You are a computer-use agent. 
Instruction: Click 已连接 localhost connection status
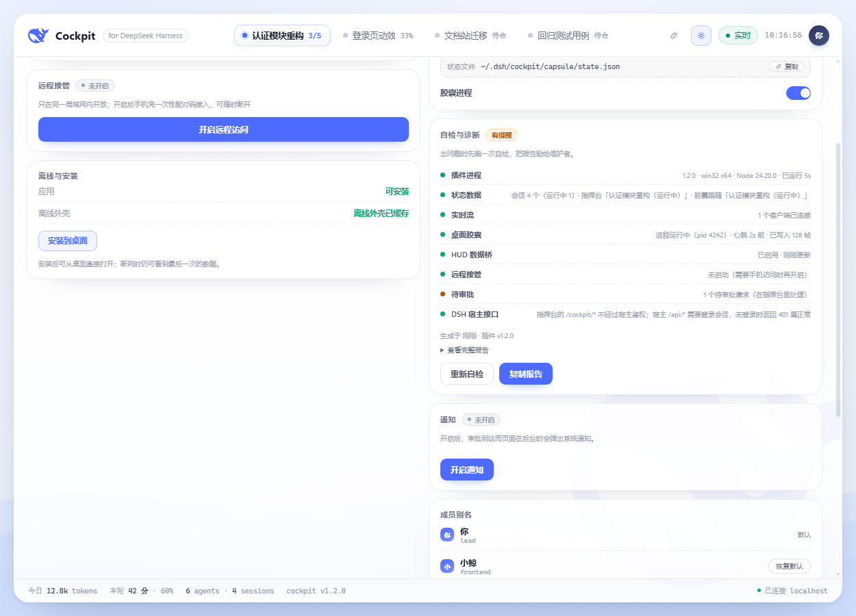tap(792, 591)
